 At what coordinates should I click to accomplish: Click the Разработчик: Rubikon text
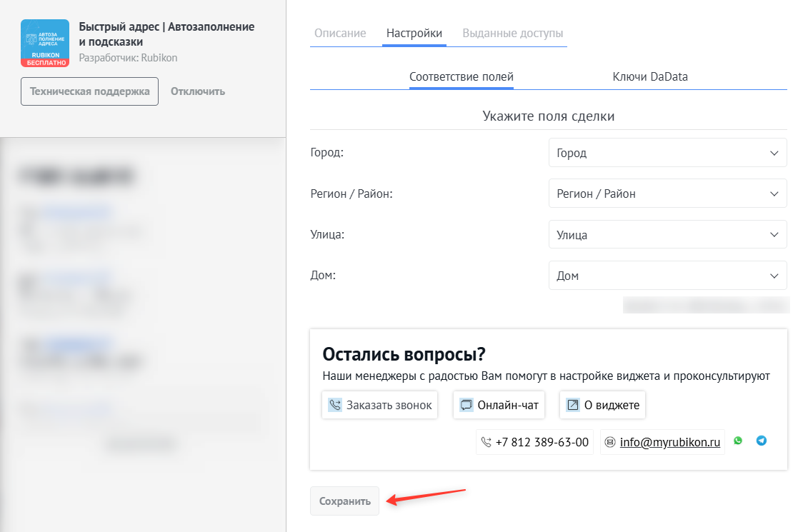coord(128,58)
